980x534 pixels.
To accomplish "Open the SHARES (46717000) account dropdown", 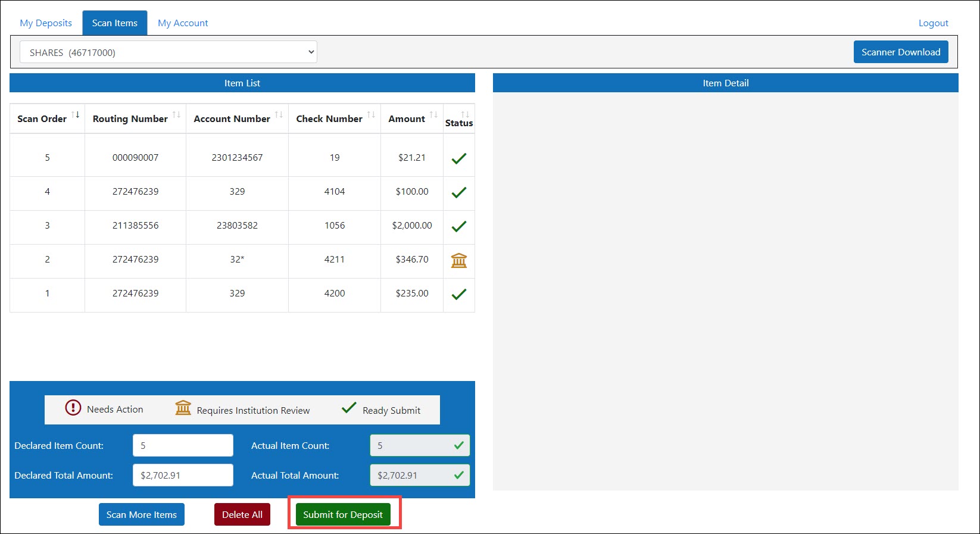I will point(168,52).
